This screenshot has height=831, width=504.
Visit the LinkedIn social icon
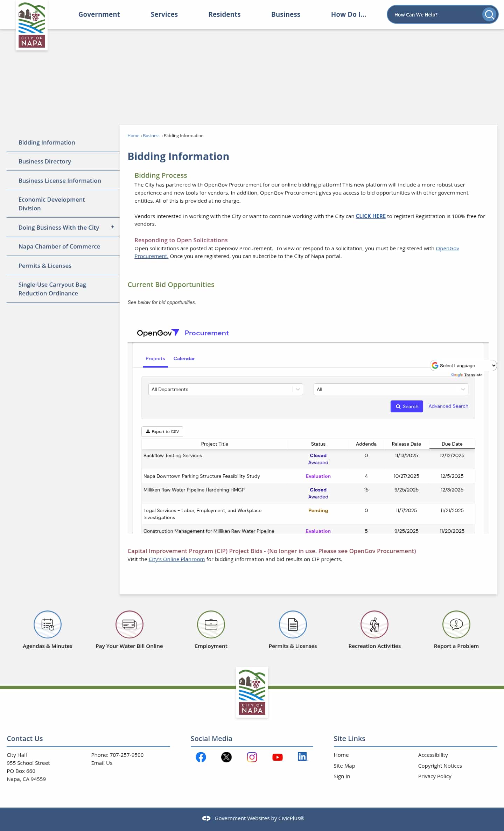[x=303, y=756]
